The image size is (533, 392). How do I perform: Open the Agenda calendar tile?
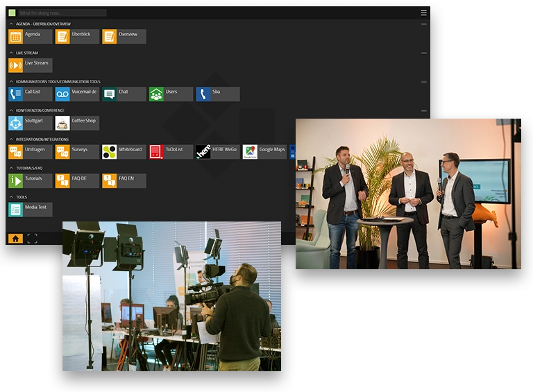click(31, 36)
